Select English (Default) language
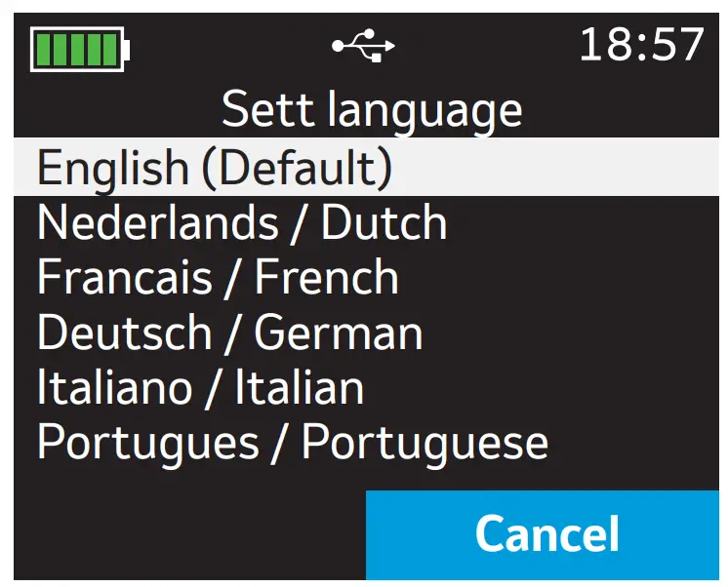The image size is (728, 587). (215, 168)
